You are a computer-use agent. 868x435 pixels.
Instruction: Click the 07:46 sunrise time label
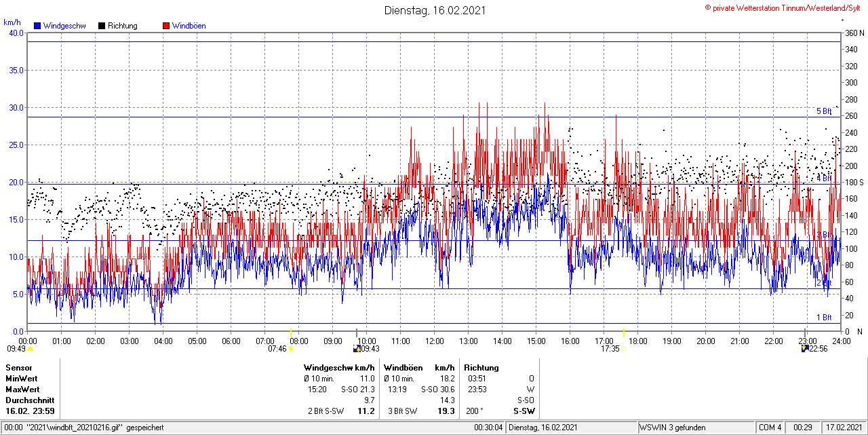[x=277, y=349]
